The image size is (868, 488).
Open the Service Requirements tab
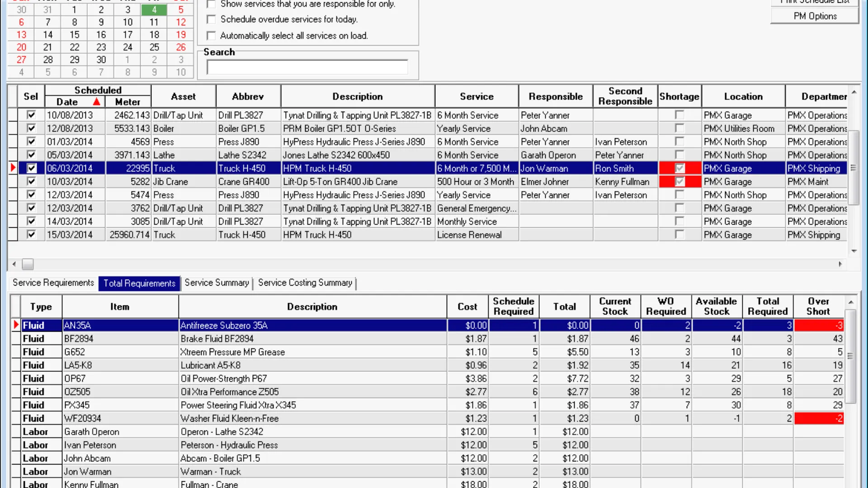pyautogui.click(x=53, y=283)
